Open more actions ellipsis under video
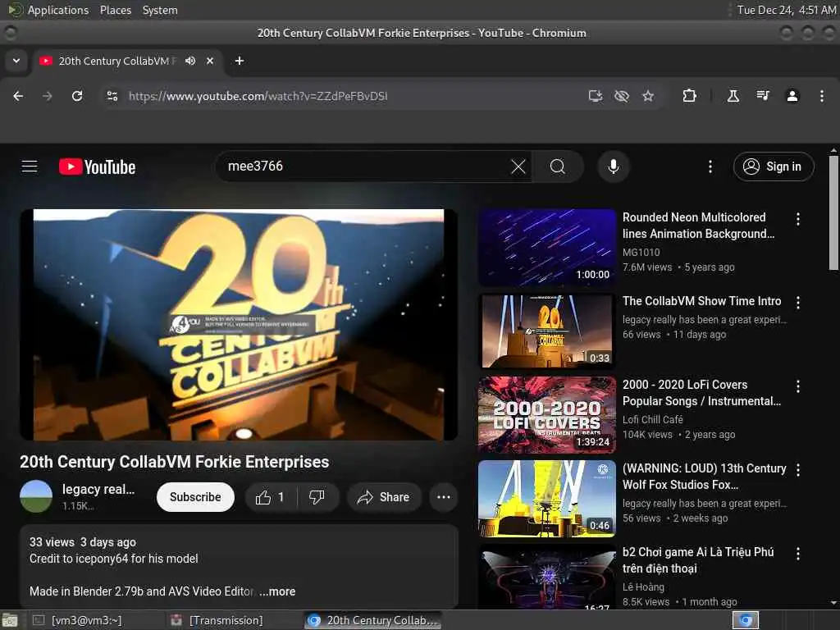Viewport: 840px width, 630px height. (444, 497)
